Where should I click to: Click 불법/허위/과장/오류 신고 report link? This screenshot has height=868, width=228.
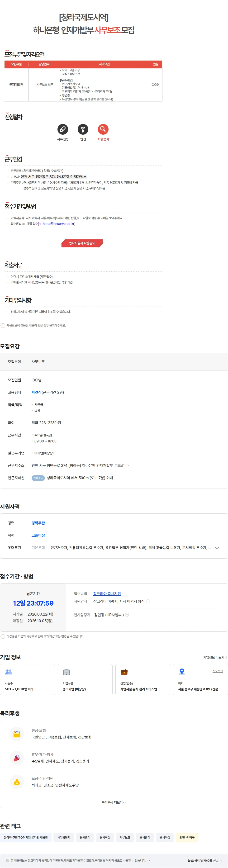(205, 861)
